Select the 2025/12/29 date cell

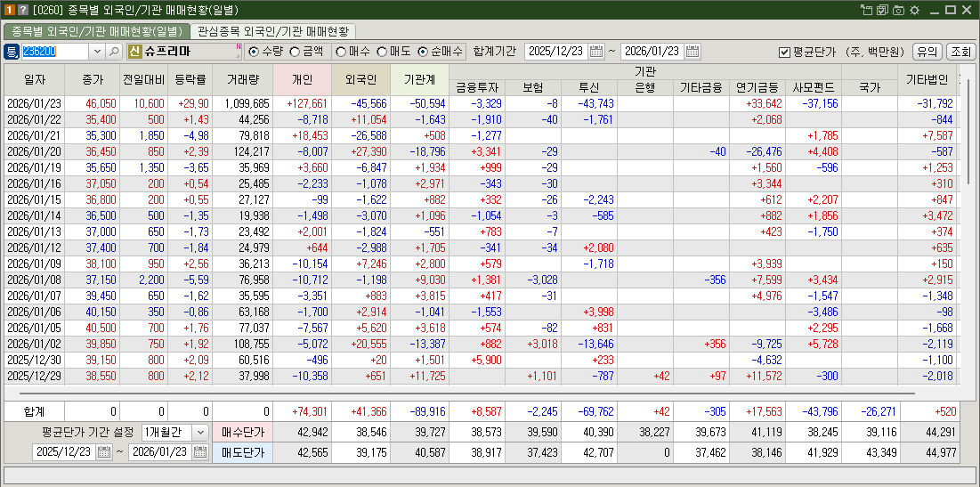[x=35, y=376]
